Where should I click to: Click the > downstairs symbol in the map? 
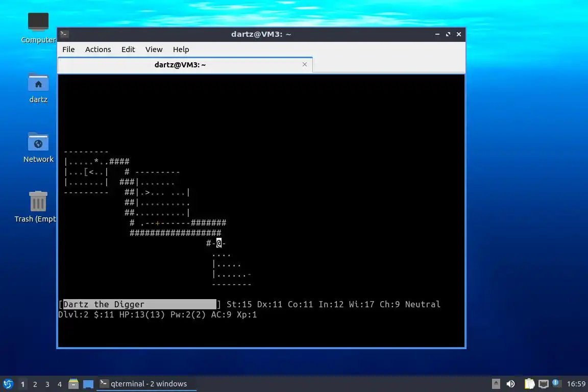tap(148, 192)
